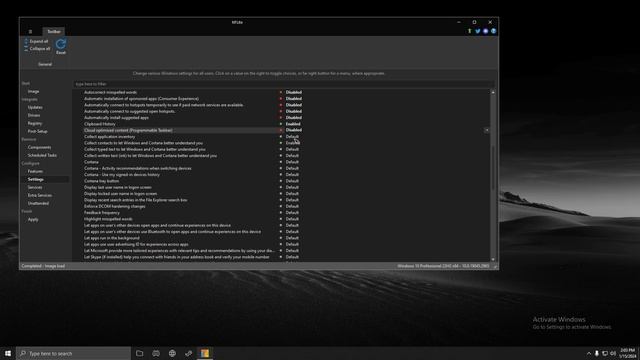Open File Explorer from the taskbar

coord(140,353)
